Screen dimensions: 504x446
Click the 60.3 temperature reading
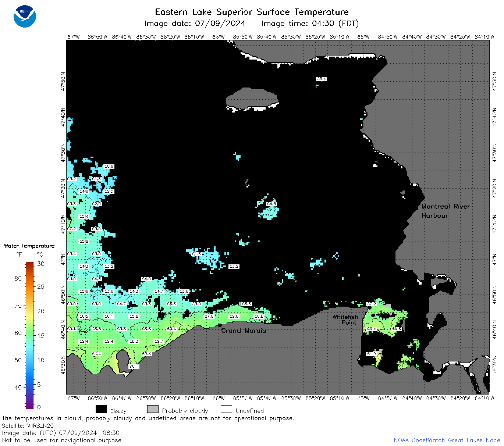[397, 329]
